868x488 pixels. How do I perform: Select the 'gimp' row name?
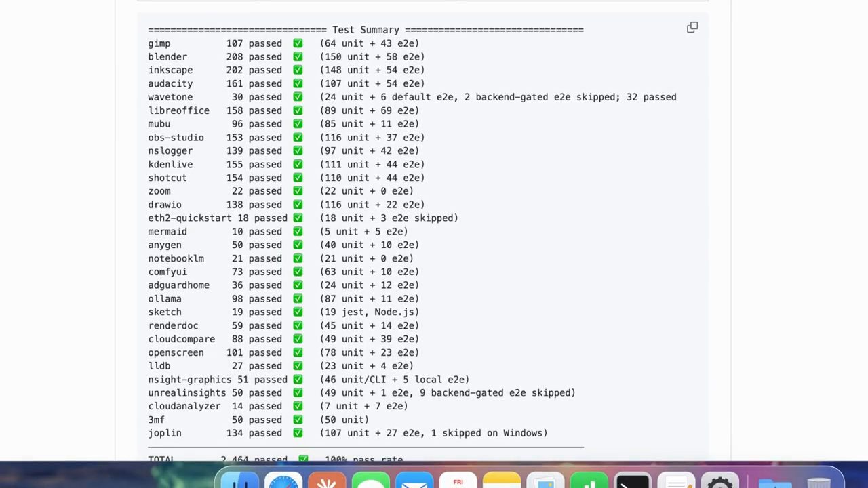(x=159, y=43)
